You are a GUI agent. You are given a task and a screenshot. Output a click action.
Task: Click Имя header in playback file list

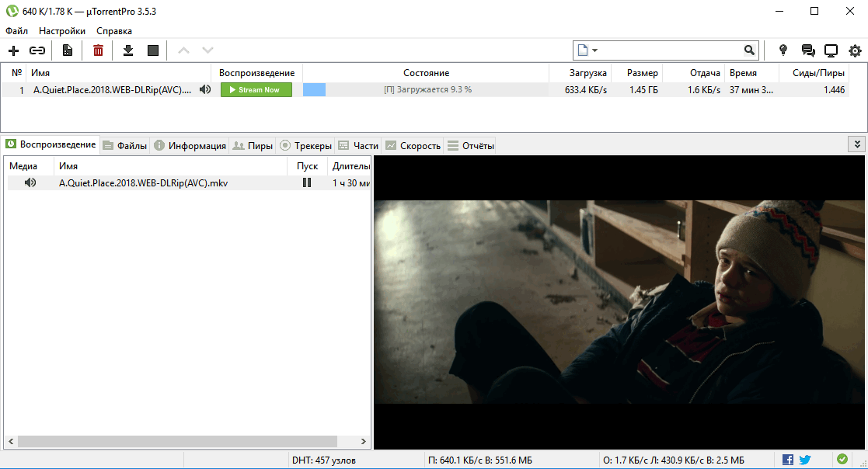[x=170, y=166]
